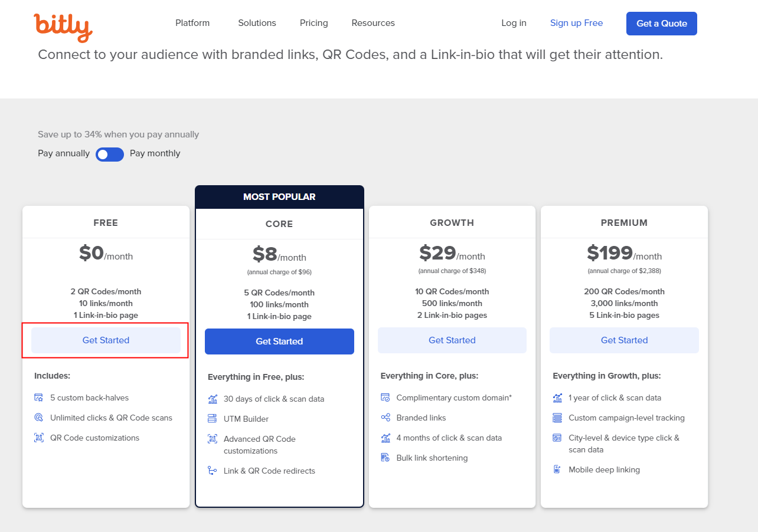This screenshot has height=532, width=758.
Task: Click the share-node icon next to Branded links
Action: [x=385, y=418]
